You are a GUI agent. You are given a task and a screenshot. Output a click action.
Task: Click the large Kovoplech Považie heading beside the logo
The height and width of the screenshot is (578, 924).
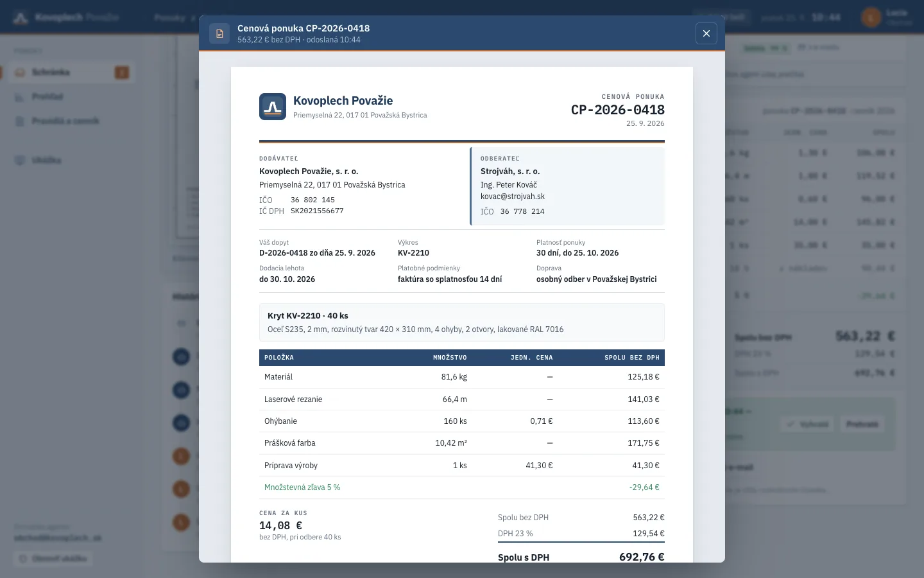(343, 101)
